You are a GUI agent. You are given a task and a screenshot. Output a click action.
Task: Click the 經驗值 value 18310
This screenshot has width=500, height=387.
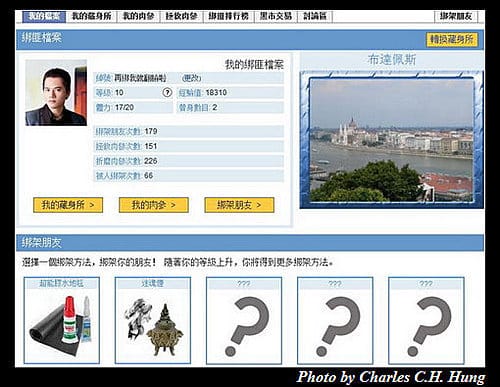click(216, 93)
